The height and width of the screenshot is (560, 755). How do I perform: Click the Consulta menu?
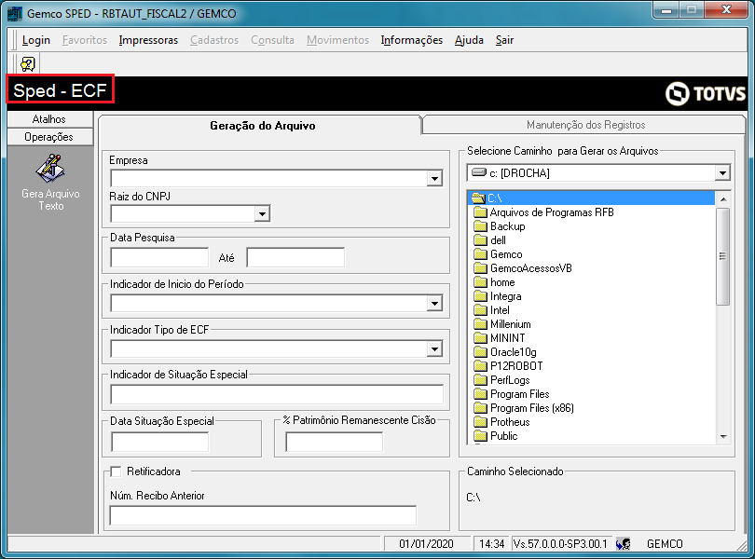tap(272, 40)
